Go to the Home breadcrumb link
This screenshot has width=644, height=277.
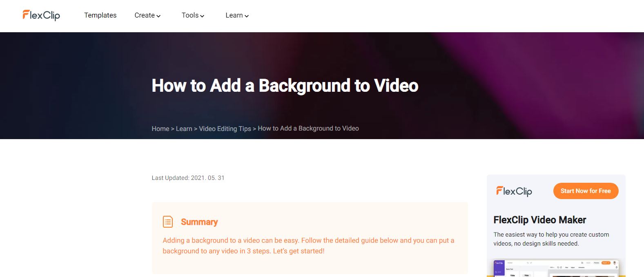click(160, 129)
